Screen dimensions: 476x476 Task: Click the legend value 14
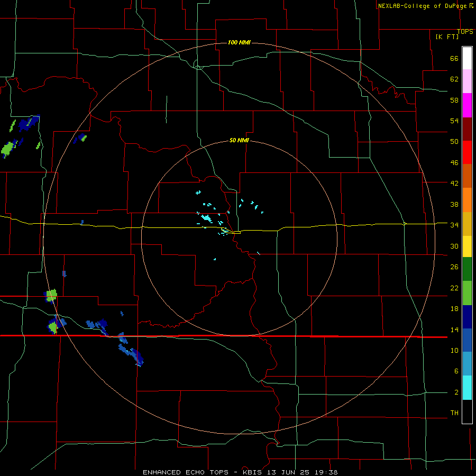tap(454, 329)
